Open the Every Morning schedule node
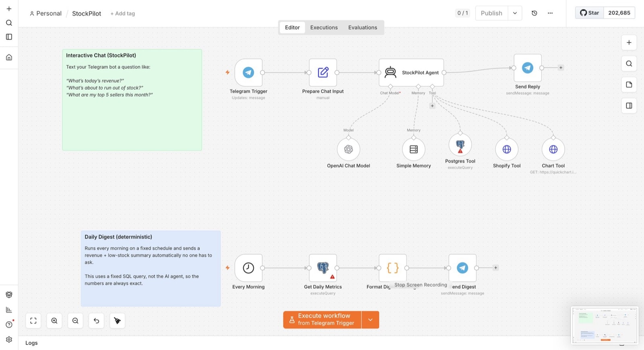This screenshot has width=644, height=350. click(248, 268)
